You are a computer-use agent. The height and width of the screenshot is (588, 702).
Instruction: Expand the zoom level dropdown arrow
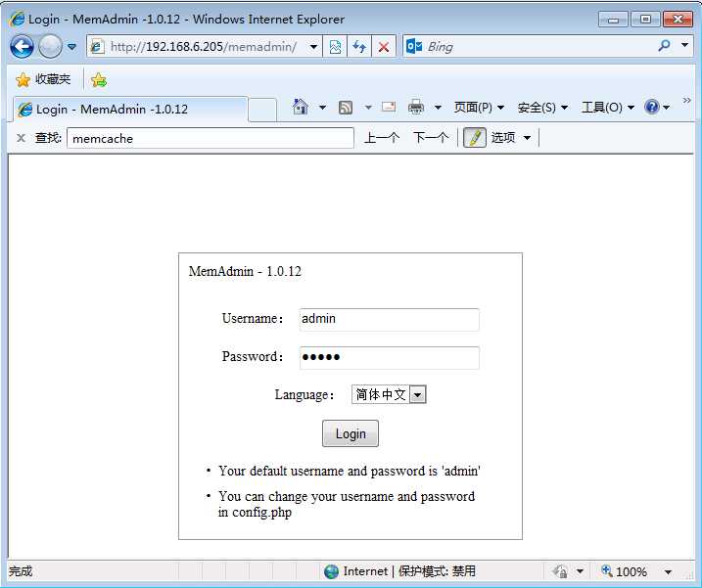coord(668,571)
